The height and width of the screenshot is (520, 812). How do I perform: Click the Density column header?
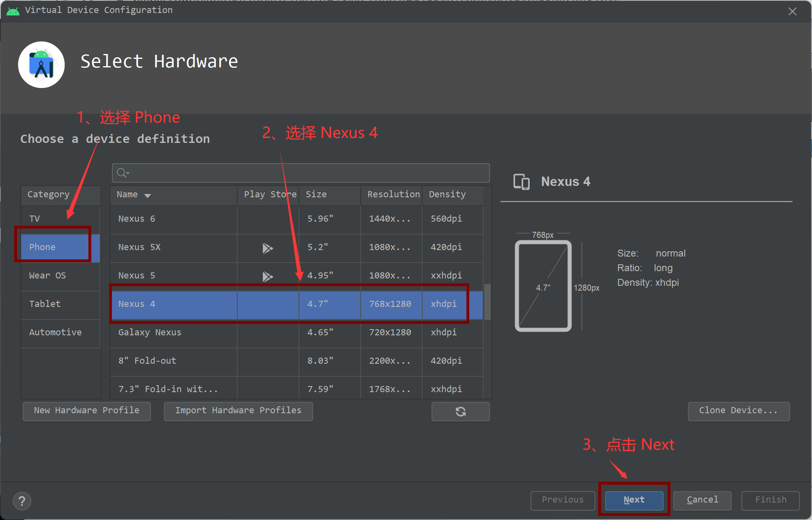coord(453,195)
